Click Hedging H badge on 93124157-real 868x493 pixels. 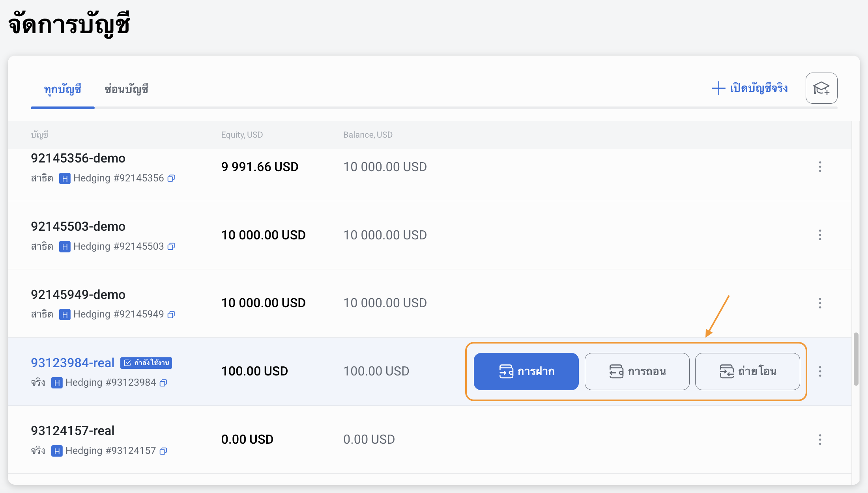click(57, 451)
